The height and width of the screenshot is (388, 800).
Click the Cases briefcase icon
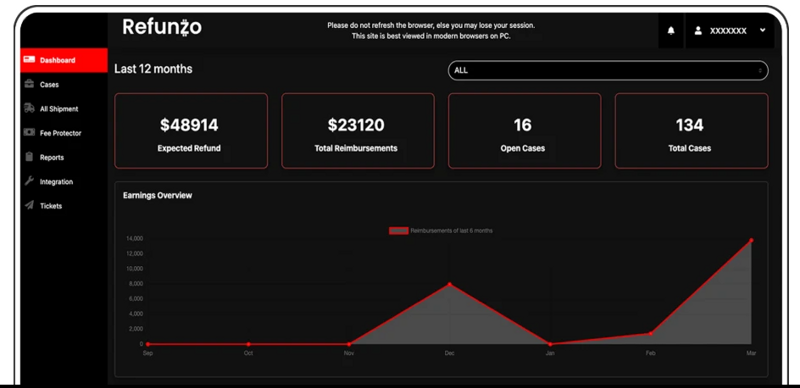tap(30, 84)
